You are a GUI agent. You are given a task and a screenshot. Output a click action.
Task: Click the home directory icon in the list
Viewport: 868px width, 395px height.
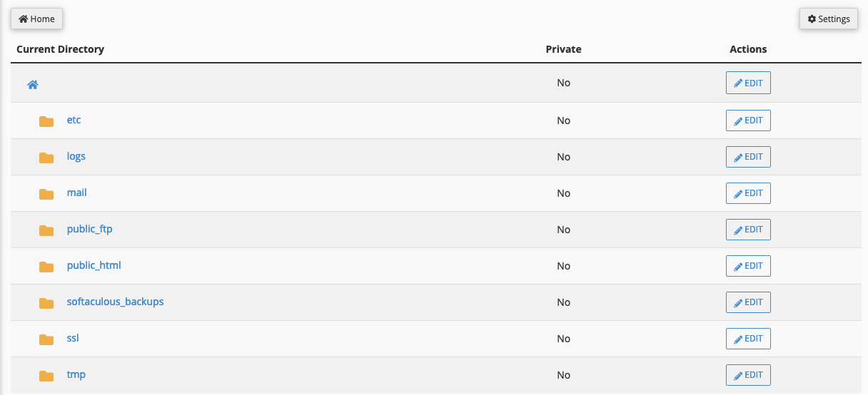click(x=33, y=85)
